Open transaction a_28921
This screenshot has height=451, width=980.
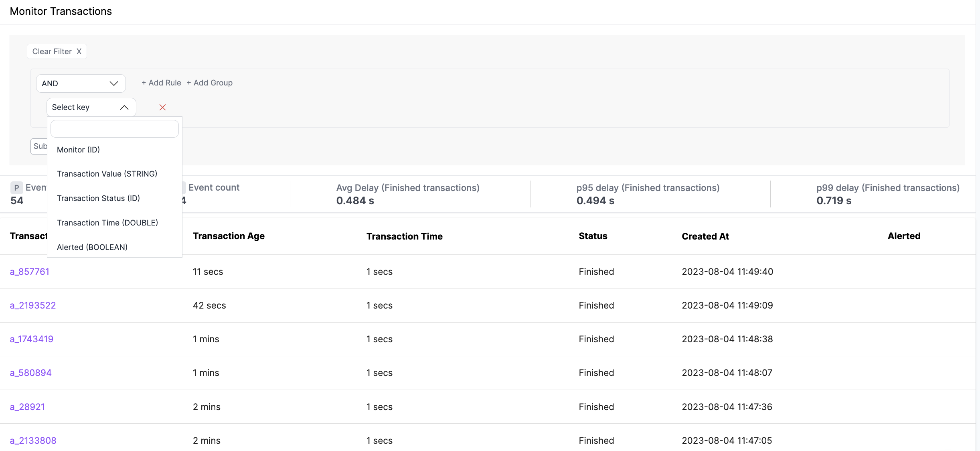27,407
